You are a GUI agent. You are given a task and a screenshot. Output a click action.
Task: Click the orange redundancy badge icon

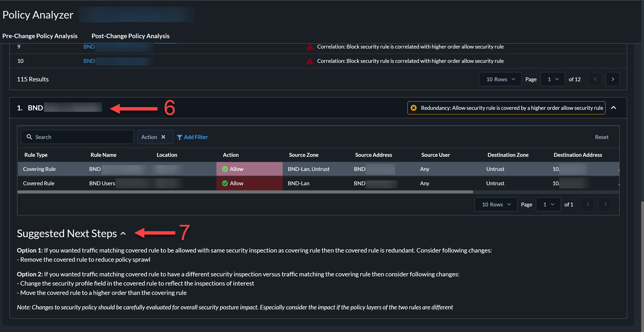tap(414, 108)
